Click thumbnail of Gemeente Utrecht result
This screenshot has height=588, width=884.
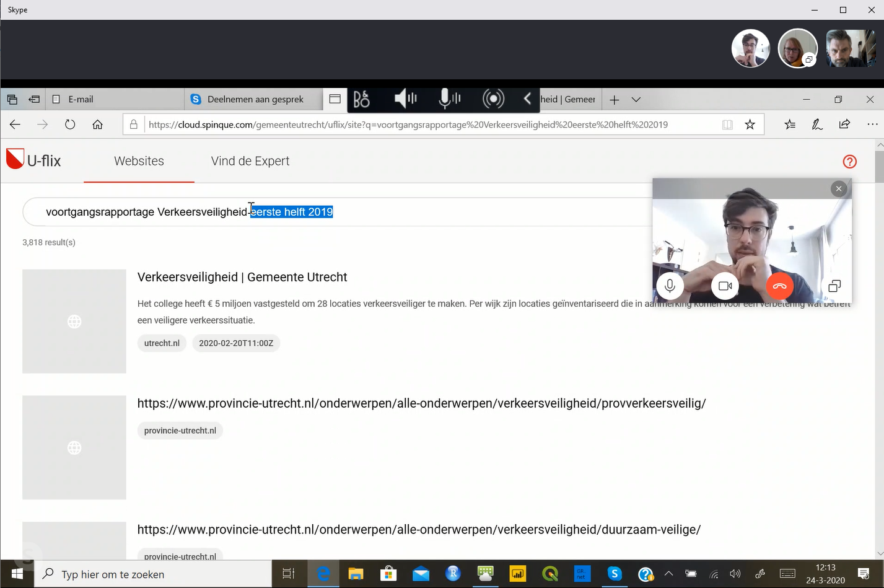74,321
